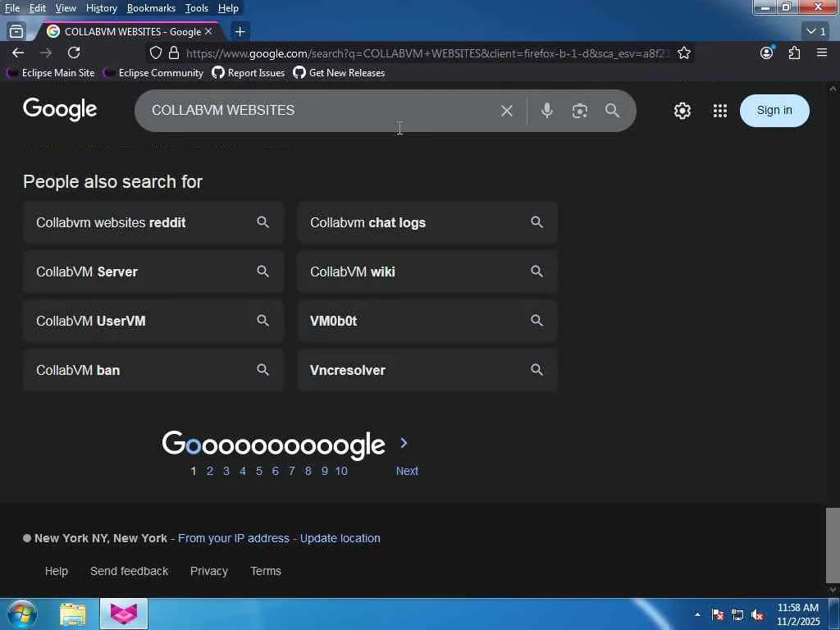Search for CollabVM Server suggestion
The height and width of the screenshot is (630, 840).
click(x=153, y=272)
